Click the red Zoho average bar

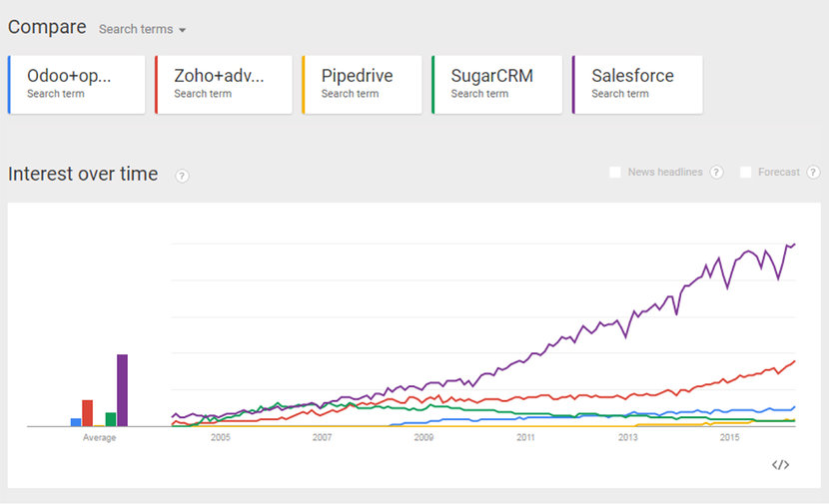88,412
